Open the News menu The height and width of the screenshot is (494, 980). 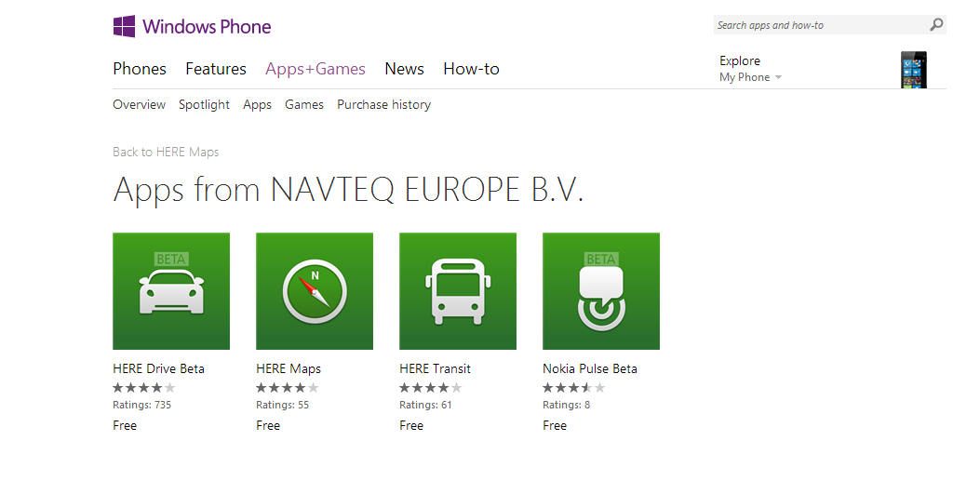coord(404,69)
